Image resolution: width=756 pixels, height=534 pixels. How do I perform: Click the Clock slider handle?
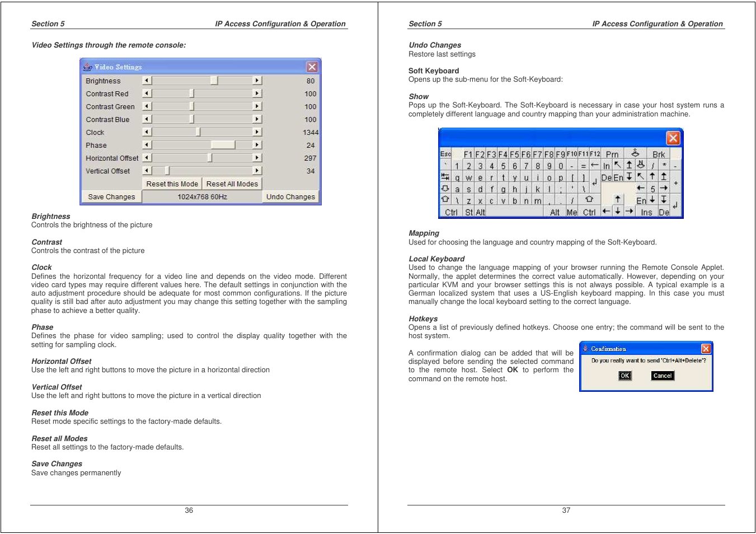point(198,132)
